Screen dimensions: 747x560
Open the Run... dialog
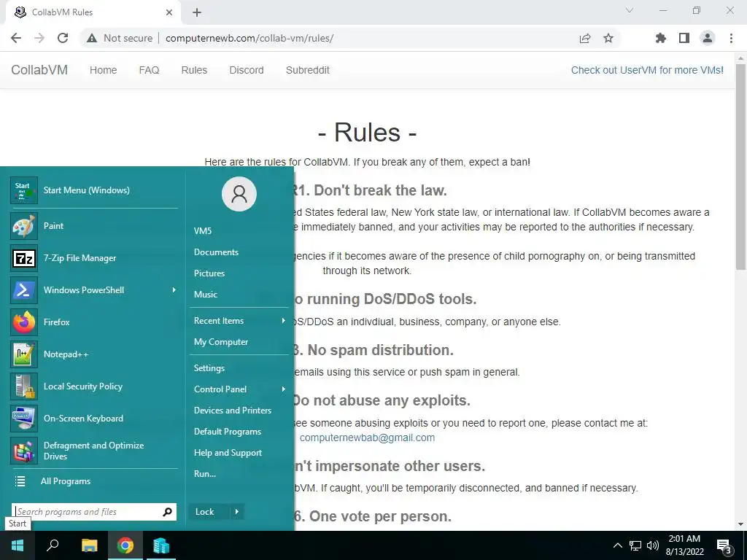click(x=205, y=474)
